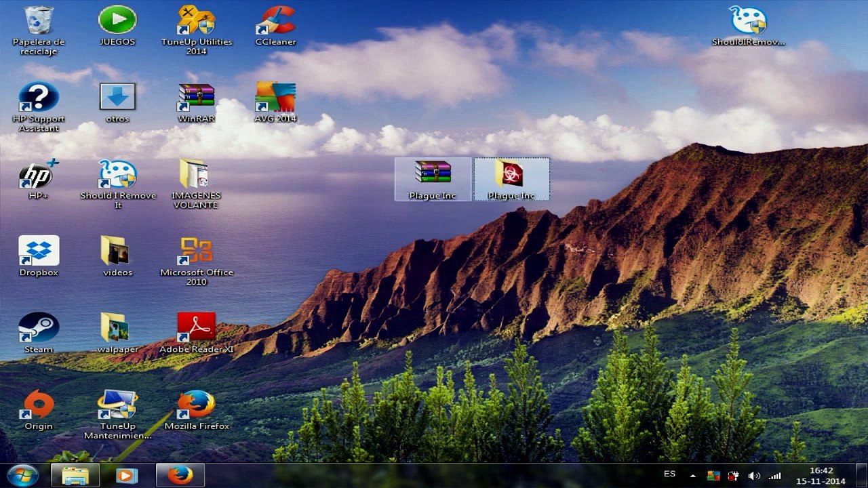868x488 pixels.
Task: Select the Mozilla Firefox desktop shortcut
Action: (x=197, y=410)
